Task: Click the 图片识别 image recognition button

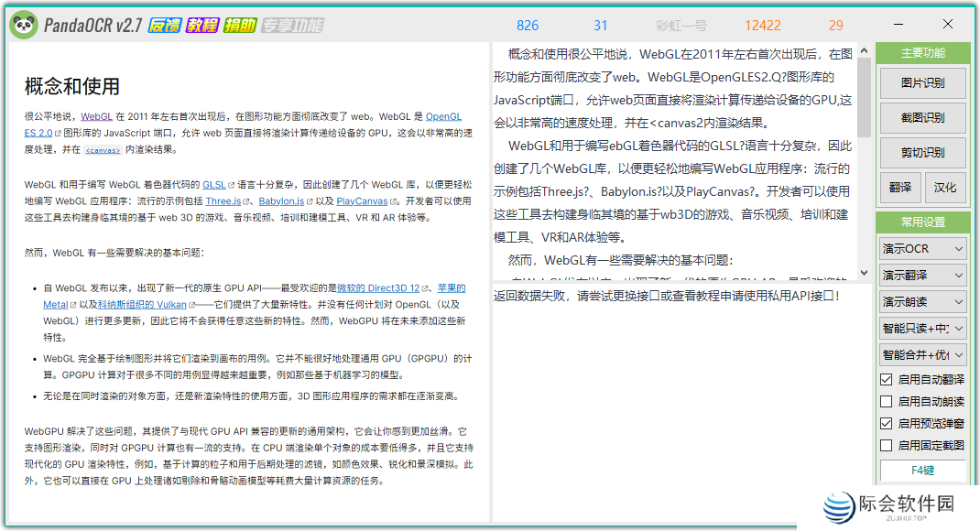Action: [x=923, y=82]
